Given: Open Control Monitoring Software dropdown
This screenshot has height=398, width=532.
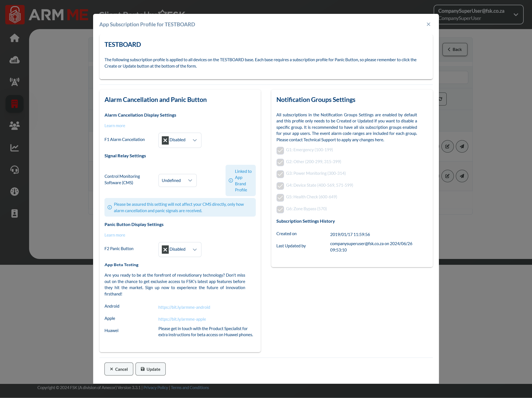Looking at the screenshot, I should coord(177,181).
